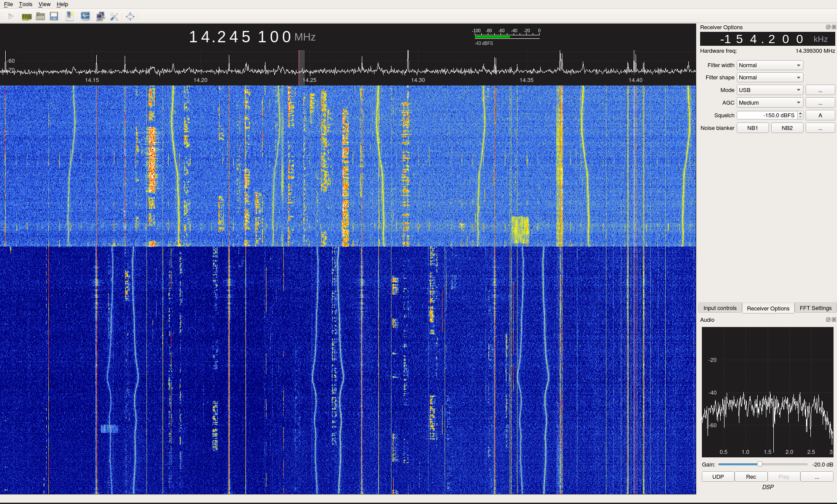Click the -20.0 dB gain value
Viewport: 837px width, 504px height.
822,464
